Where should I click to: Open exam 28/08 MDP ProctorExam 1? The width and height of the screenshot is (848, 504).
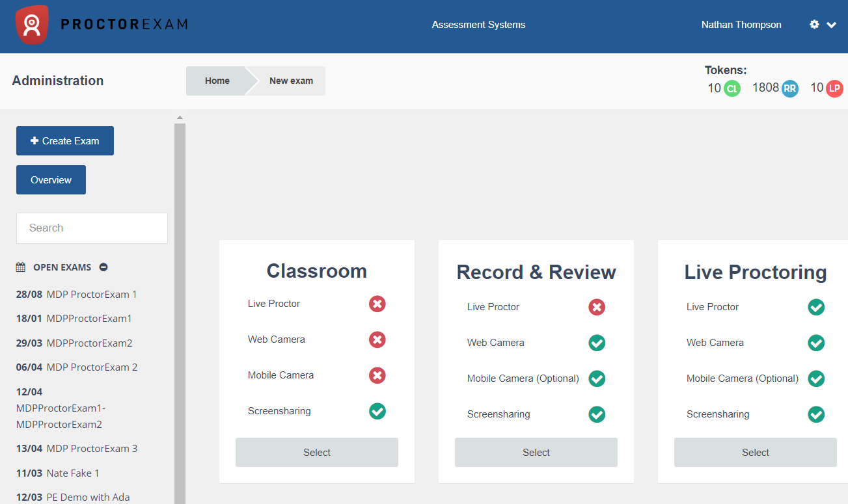click(77, 294)
